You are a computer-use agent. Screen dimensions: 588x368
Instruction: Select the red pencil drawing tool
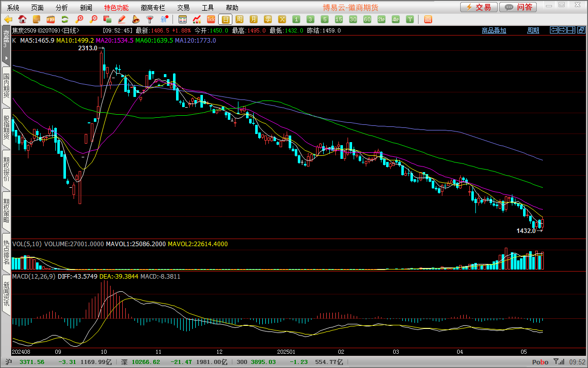click(122, 19)
